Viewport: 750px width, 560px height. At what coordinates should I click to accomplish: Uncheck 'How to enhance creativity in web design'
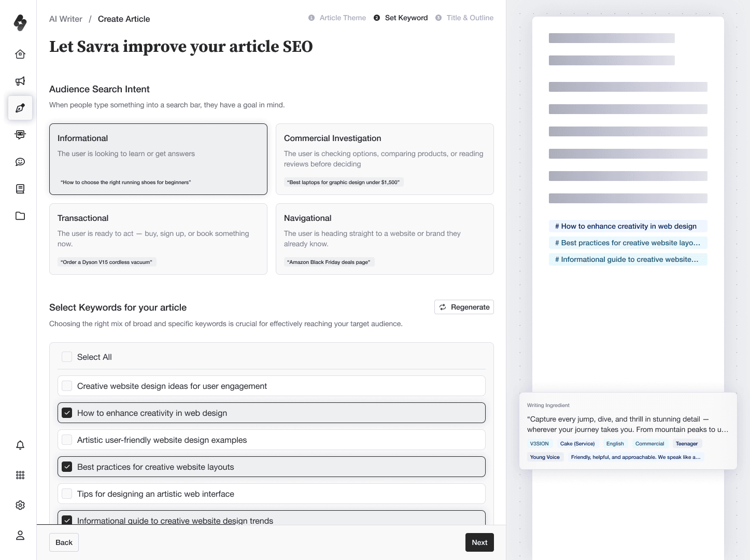coord(67,413)
